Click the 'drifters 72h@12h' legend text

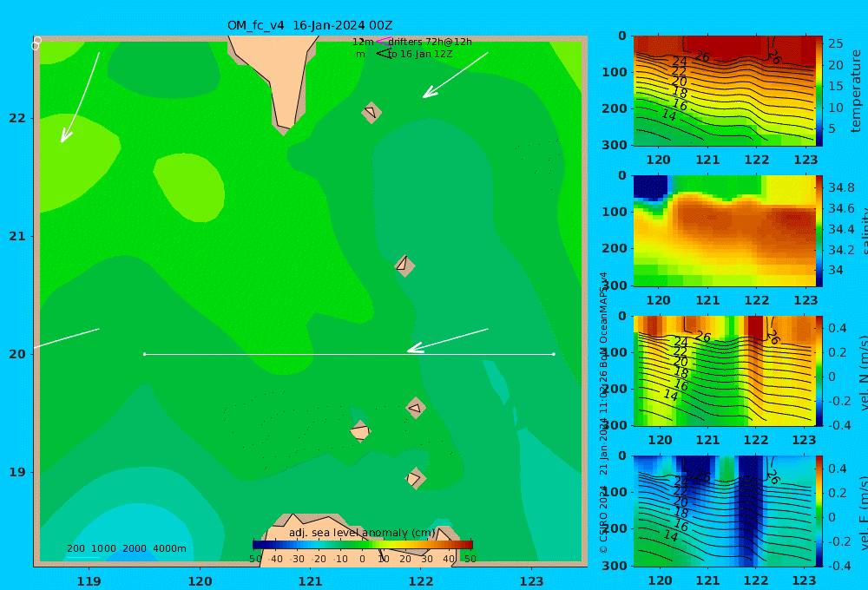430,42
